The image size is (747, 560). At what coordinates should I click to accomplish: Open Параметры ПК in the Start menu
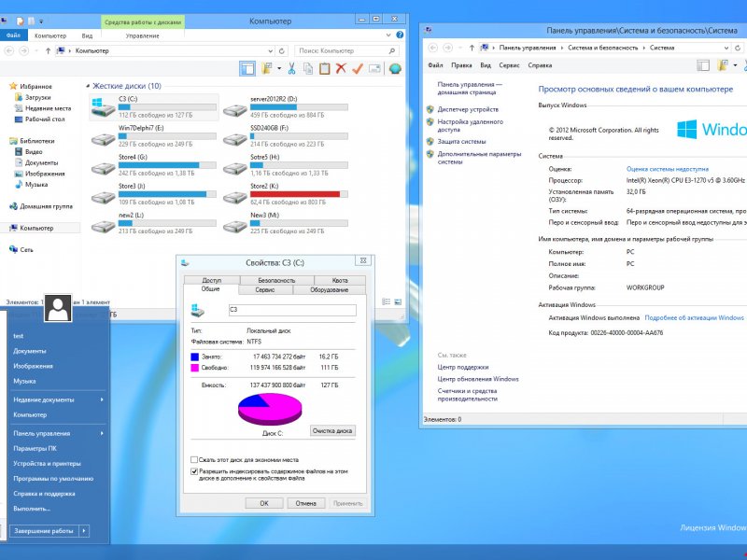point(35,449)
